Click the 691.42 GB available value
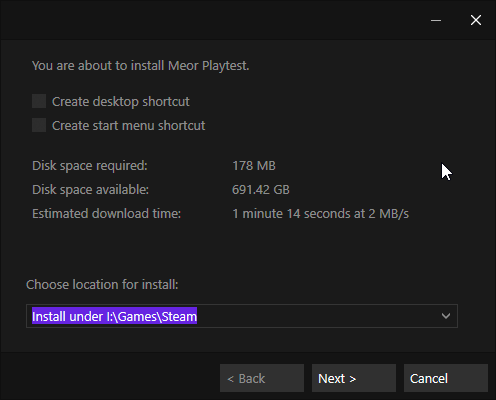The height and width of the screenshot is (400, 496). pos(261,190)
